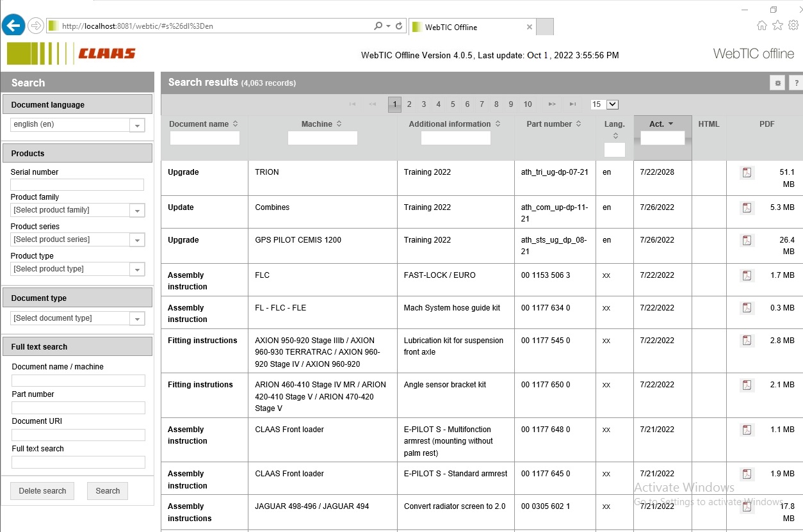Open PDF for TRION Upgrade document
Screen dimensions: 803x532
coord(747,173)
